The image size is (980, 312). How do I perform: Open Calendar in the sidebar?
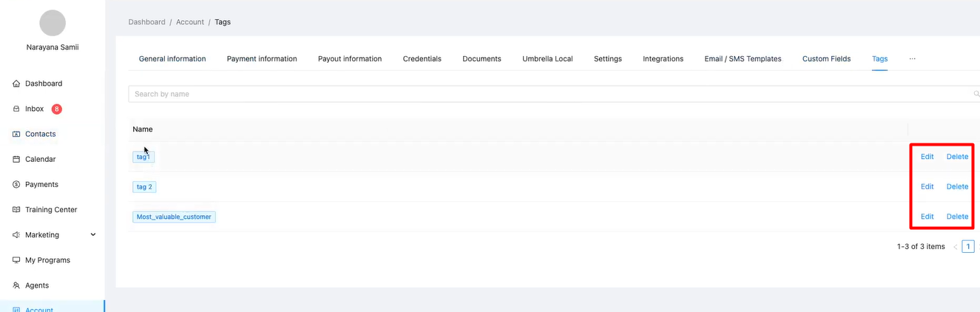coord(41,159)
